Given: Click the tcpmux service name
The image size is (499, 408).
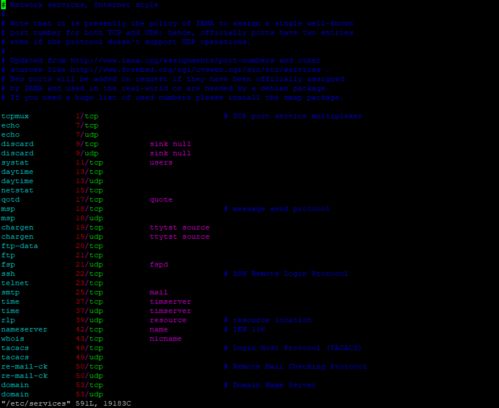Looking at the screenshot, I should click(x=15, y=116).
